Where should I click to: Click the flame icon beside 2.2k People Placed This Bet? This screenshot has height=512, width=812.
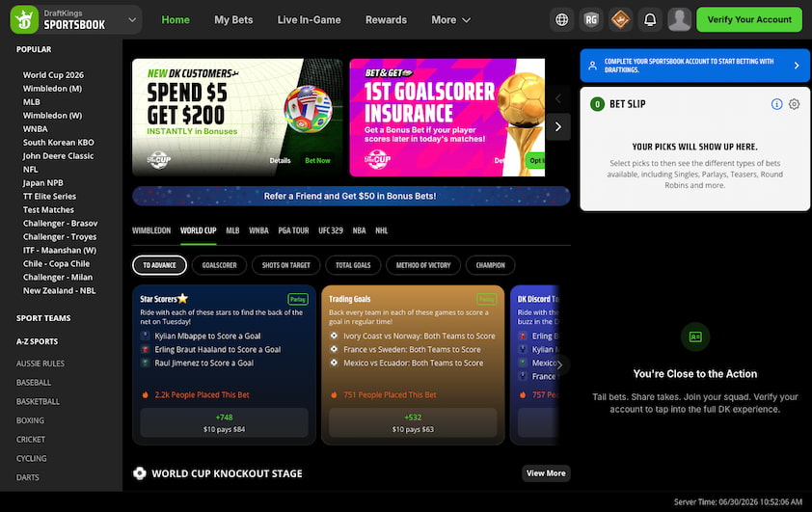(x=145, y=395)
